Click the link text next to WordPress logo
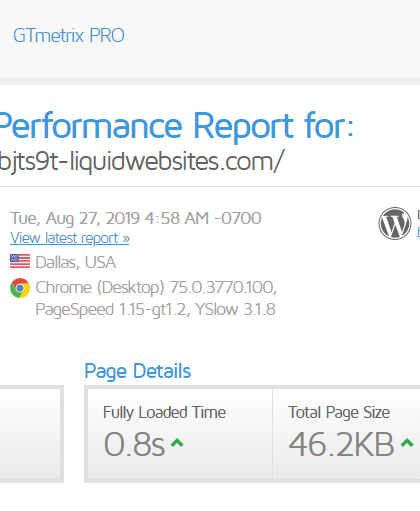 [418, 231]
